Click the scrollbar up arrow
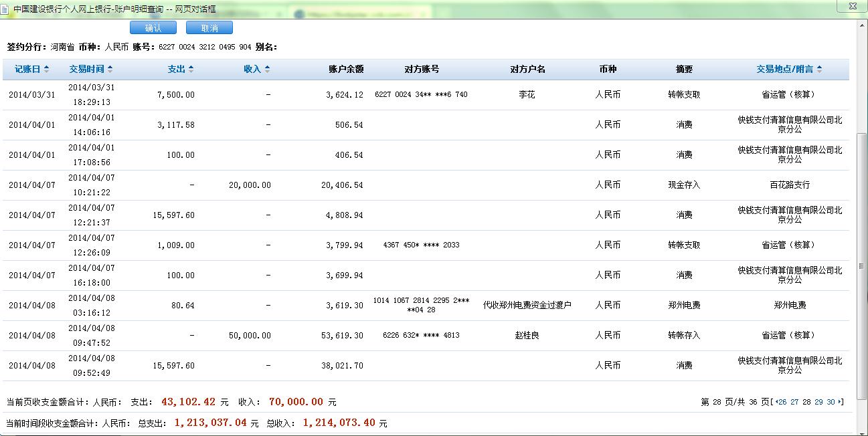Viewport: 868px width, 436px height. tap(862, 25)
